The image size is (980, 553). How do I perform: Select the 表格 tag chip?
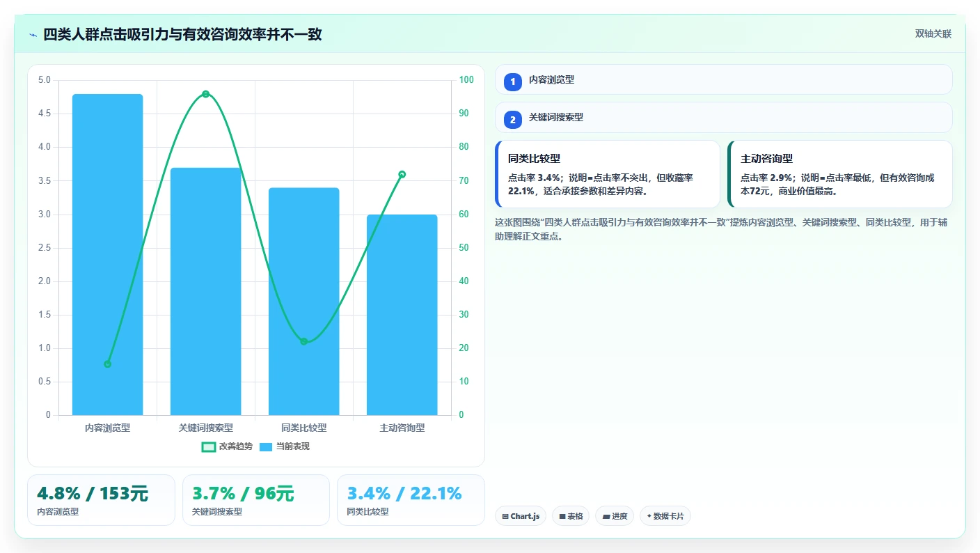coord(571,516)
